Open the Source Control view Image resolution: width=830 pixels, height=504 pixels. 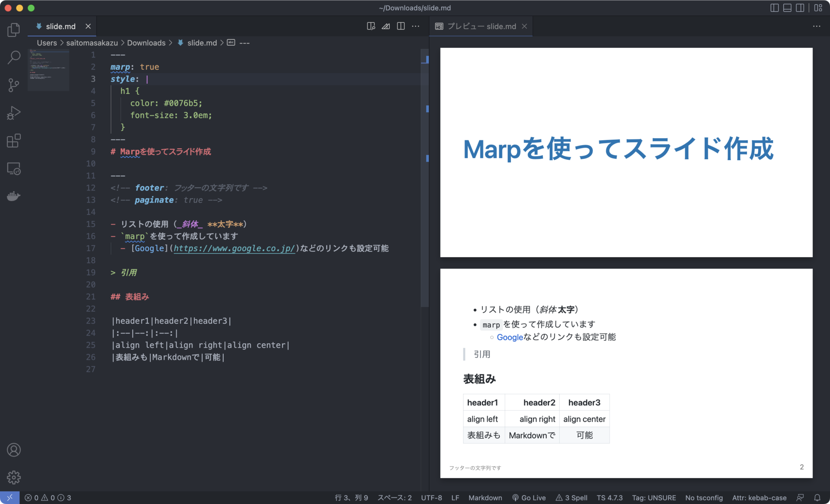(13, 85)
